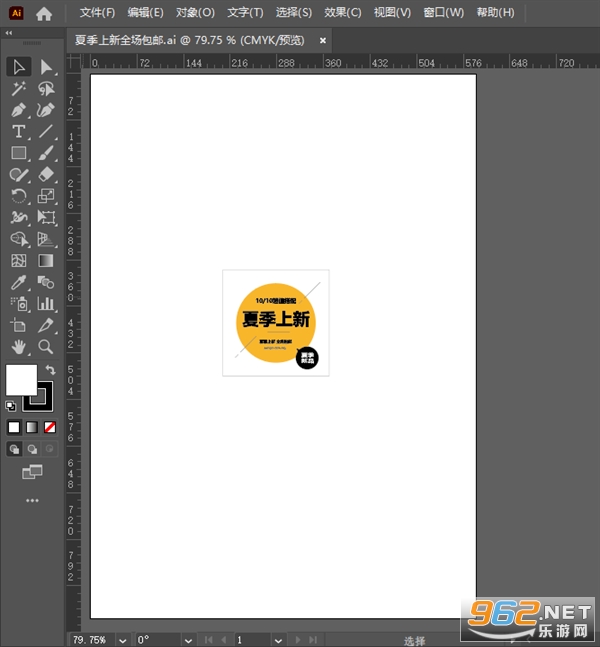The width and height of the screenshot is (600, 647).
Task: Open the 文件(F) menu
Action: pyautogui.click(x=97, y=13)
